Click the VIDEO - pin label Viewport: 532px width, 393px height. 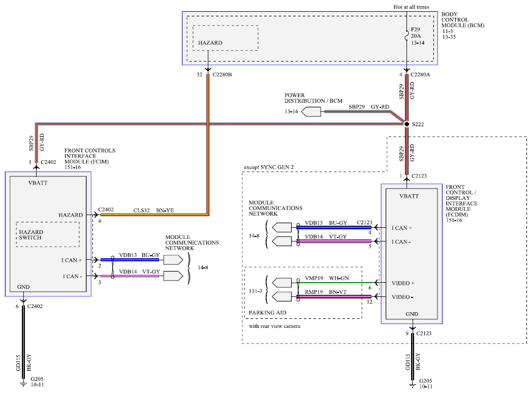[402, 297]
